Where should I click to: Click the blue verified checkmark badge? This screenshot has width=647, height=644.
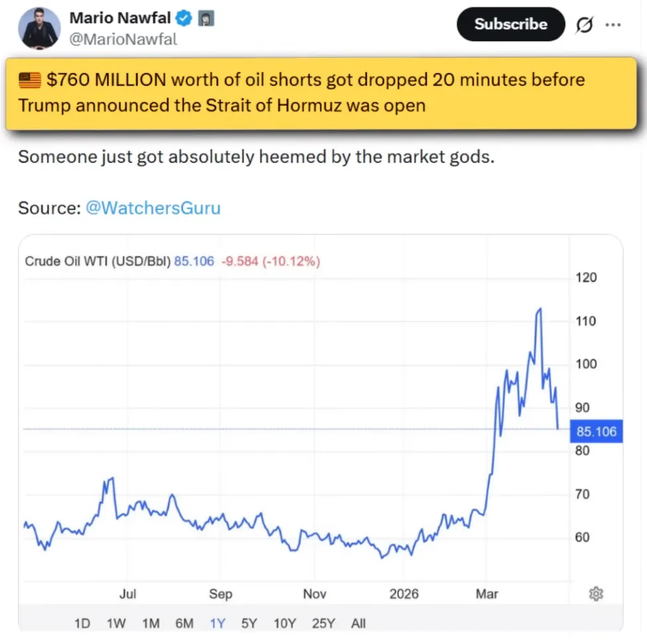pos(186,19)
